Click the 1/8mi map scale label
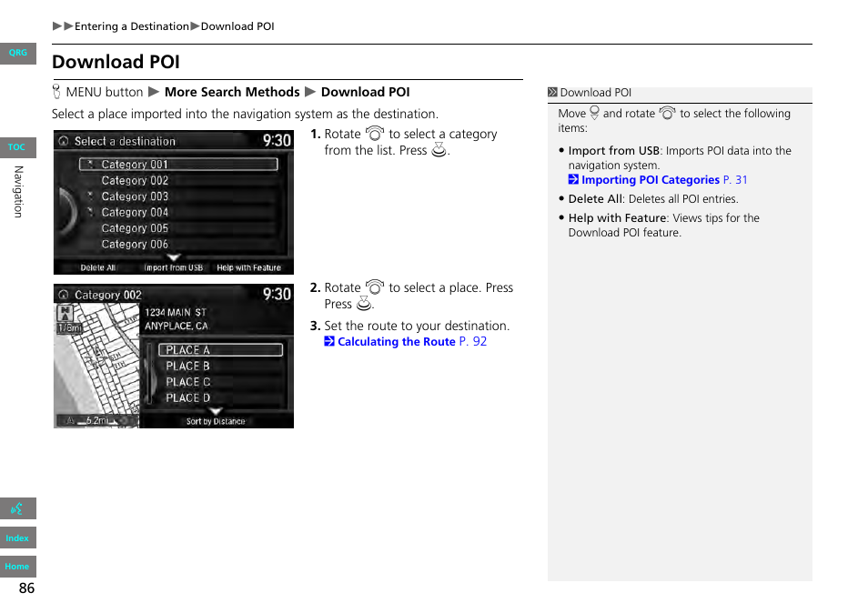868x613 pixels. pyautogui.click(x=70, y=328)
